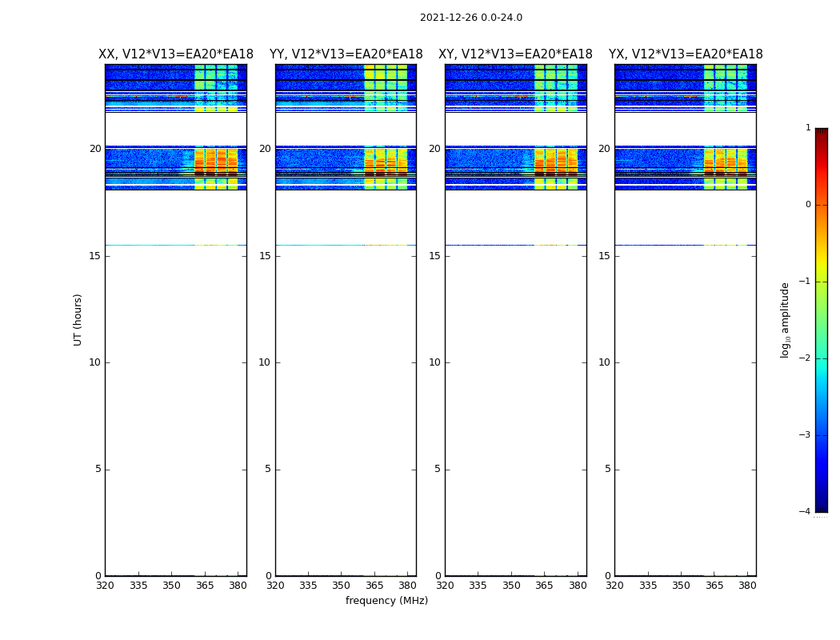Image resolution: width=840 pixels, height=640 pixels.
Task: Click the 'YX, V12*V13=EA20*EA18' plot title
Action: [x=686, y=54]
